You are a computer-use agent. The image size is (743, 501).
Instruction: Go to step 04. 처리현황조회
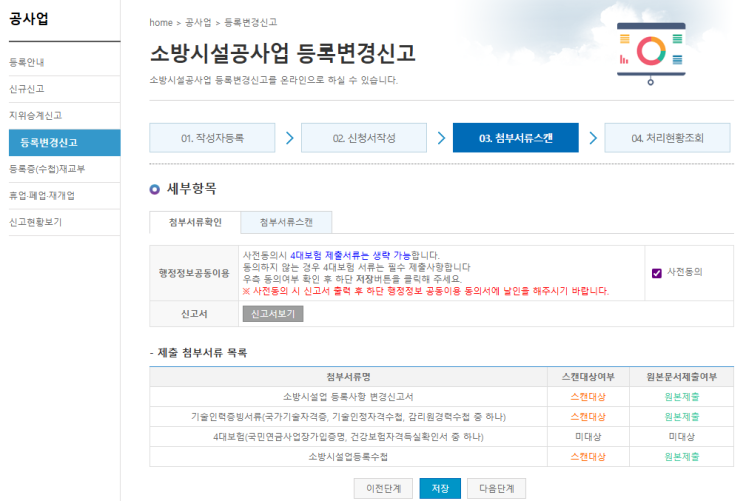(667, 138)
